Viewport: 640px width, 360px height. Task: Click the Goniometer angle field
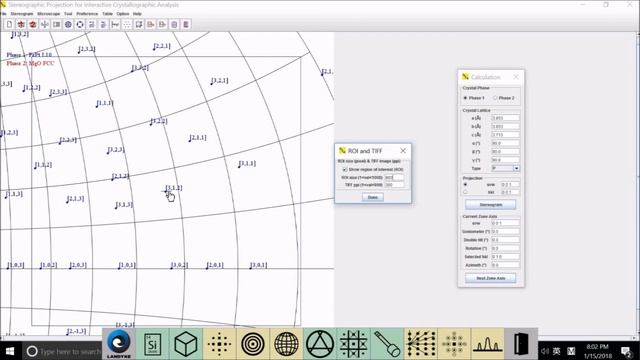point(505,231)
